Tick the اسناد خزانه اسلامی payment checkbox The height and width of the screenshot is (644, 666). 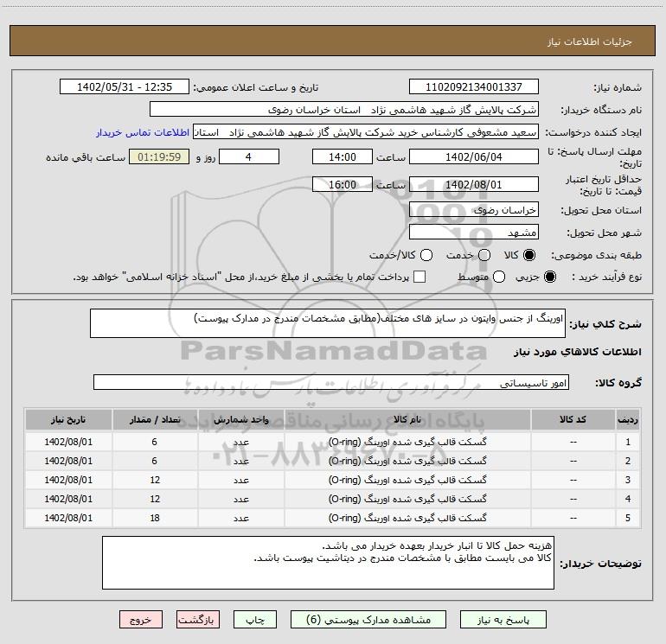[x=419, y=277]
